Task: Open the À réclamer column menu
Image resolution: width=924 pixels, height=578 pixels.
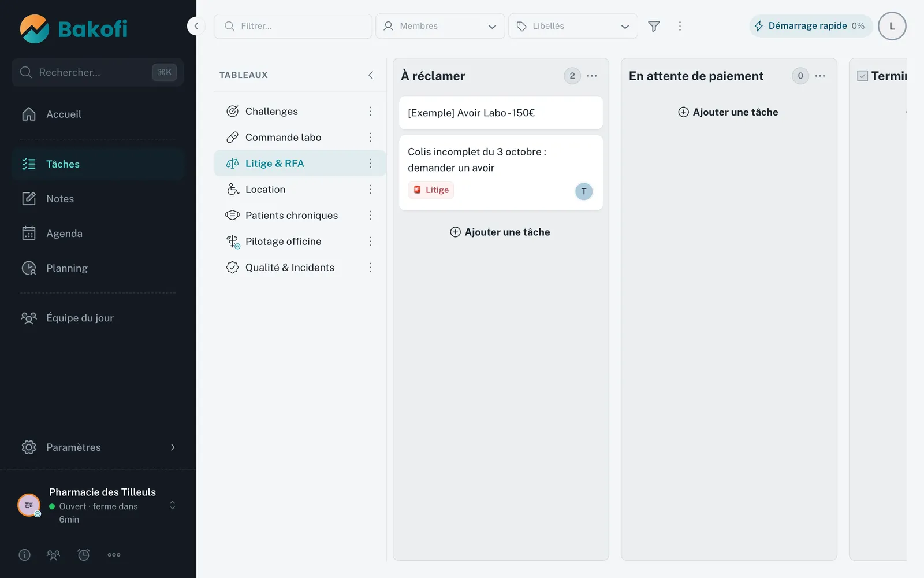Action: [592, 76]
